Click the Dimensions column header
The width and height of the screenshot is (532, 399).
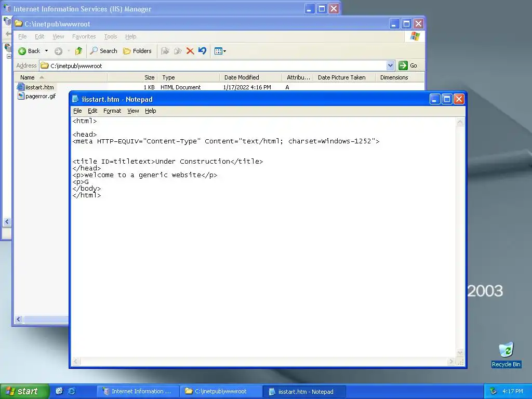pos(400,77)
